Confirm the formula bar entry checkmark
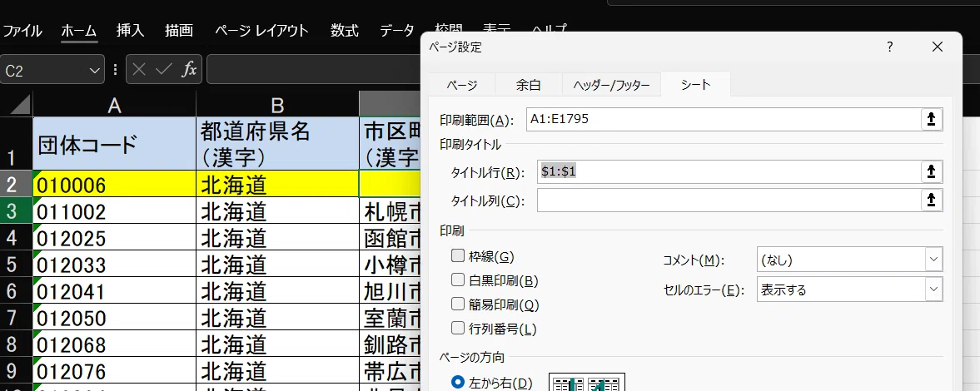This screenshot has height=391, width=980. click(x=164, y=69)
